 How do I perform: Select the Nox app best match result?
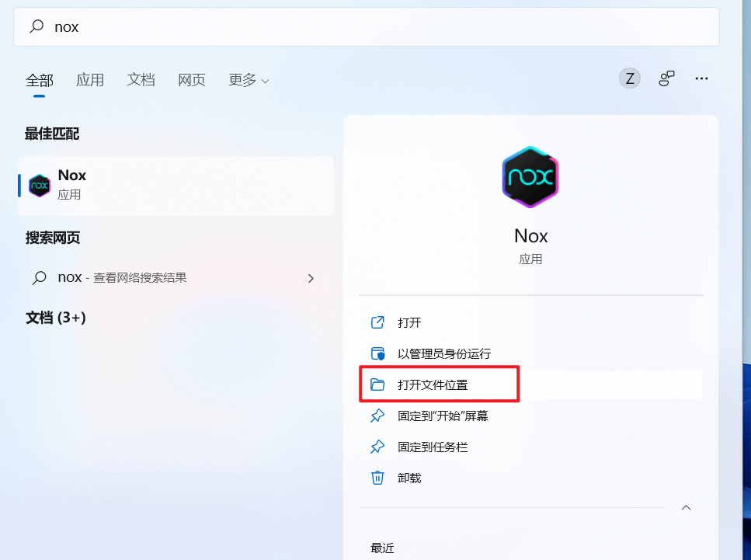point(176,186)
